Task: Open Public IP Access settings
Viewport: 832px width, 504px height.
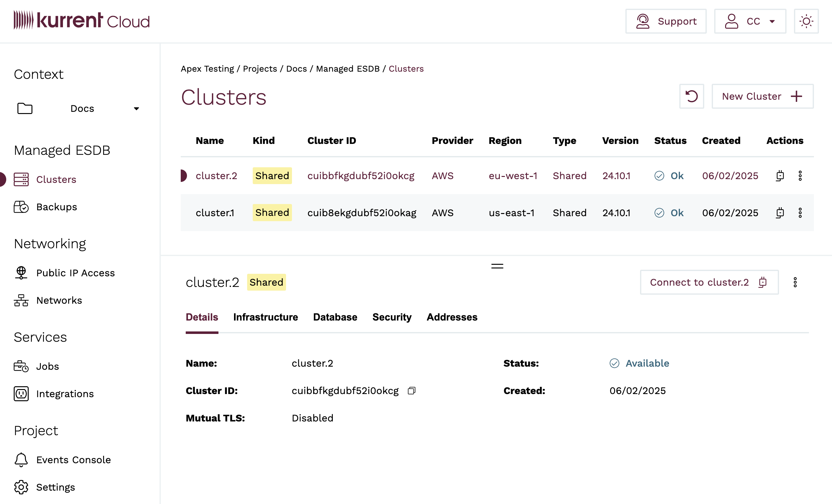Action: point(75,273)
